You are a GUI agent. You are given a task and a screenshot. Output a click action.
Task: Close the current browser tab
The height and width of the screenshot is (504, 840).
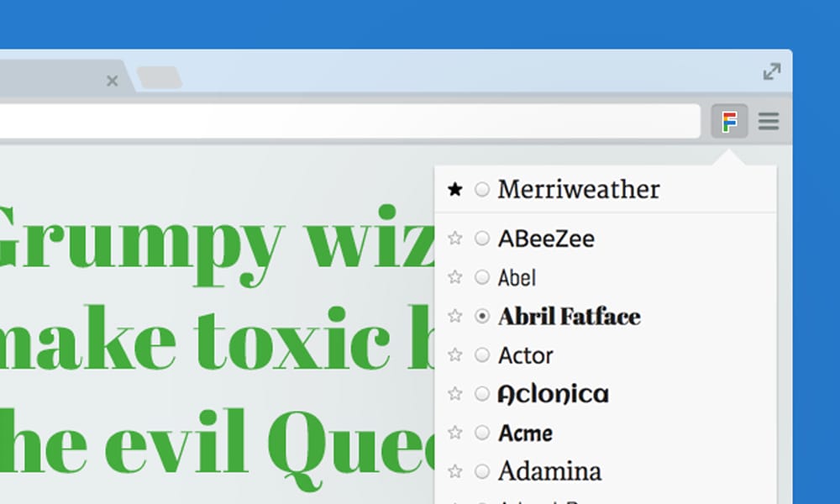point(112,81)
